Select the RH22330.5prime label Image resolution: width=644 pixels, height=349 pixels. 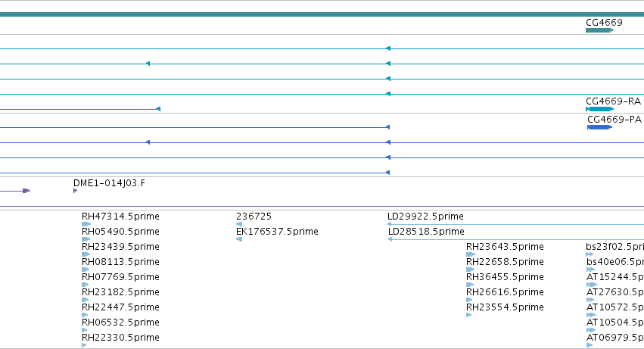pyautogui.click(x=120, y=338)
